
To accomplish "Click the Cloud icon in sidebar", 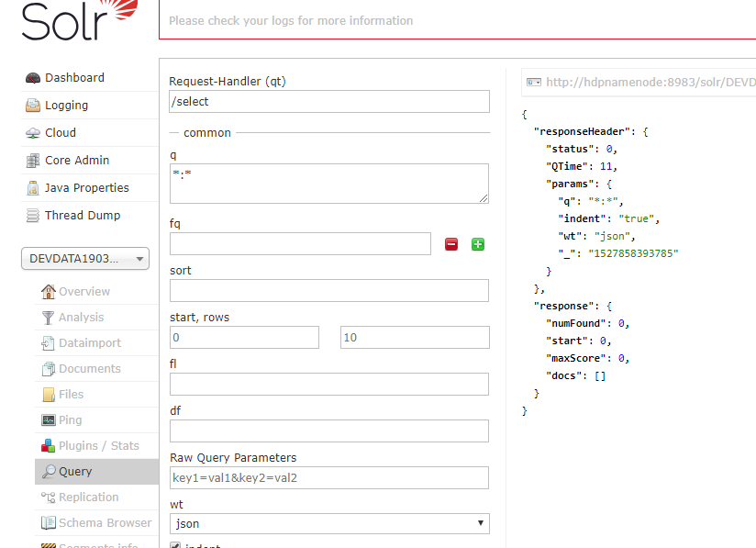I will point(33,133).
